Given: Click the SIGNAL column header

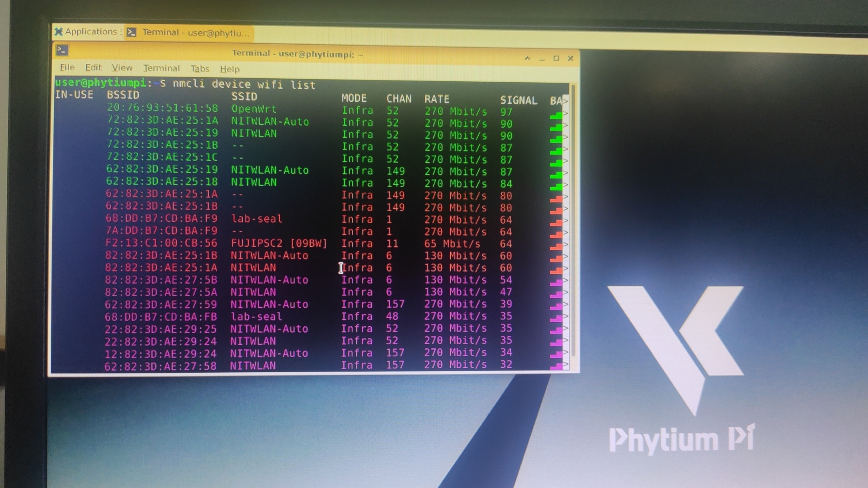Looking at the screenshot, I should click(x=519, y=100).
